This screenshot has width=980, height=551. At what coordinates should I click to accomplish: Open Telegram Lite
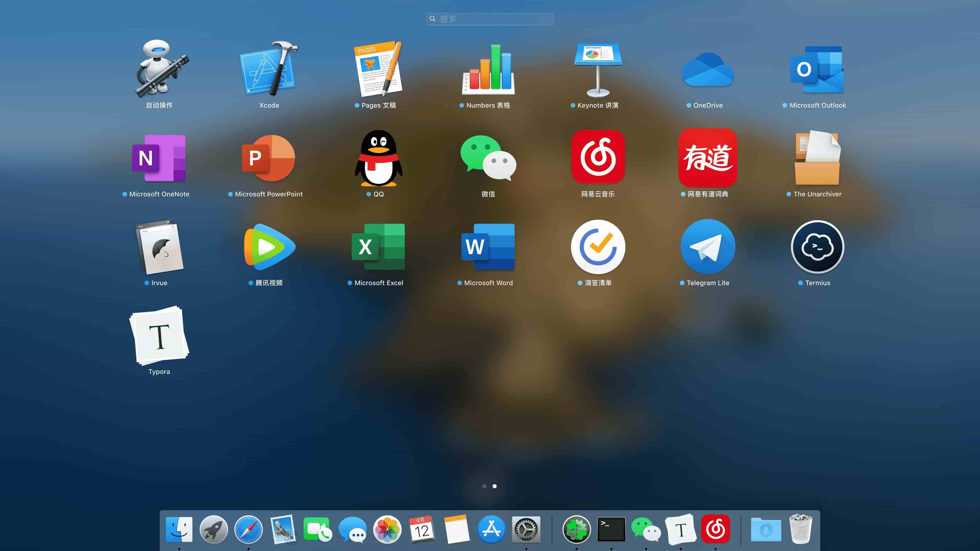click(x=708, y=246)
